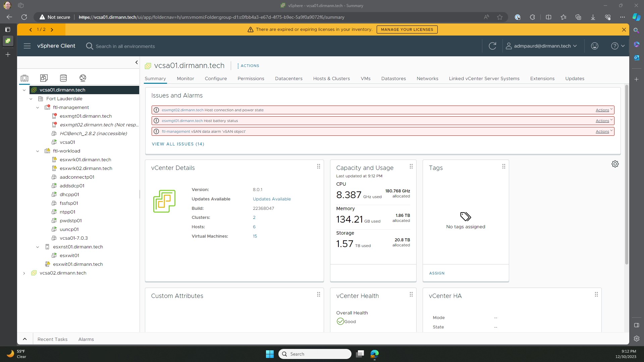
Task: Click the Custom Attributes card drag handle
Action: 319,295
